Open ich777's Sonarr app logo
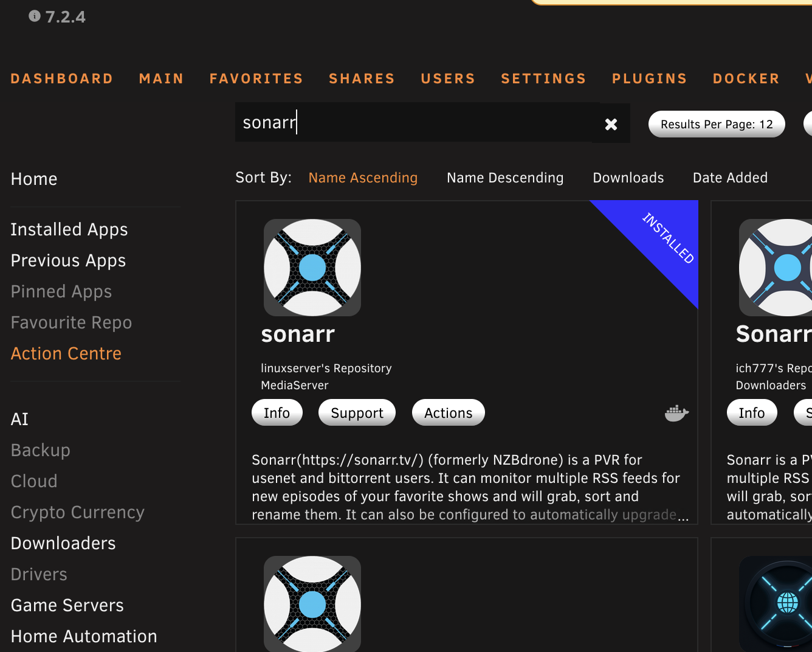This screenshot has height=652, width=812. (x=776, y=268)
